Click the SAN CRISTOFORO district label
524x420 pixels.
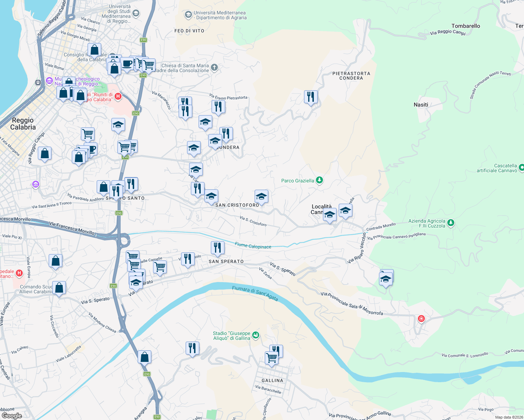click(x=237, y=205)
